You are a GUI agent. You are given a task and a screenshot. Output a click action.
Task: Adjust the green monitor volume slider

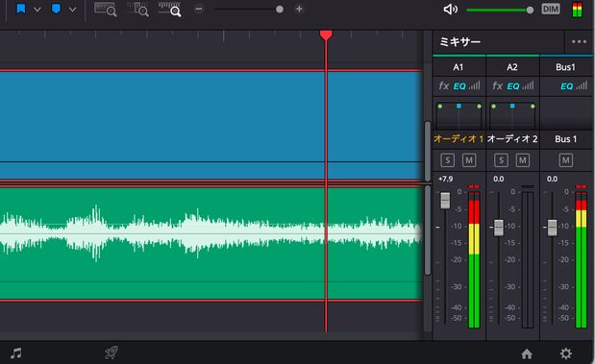click(x=500, y=10)
